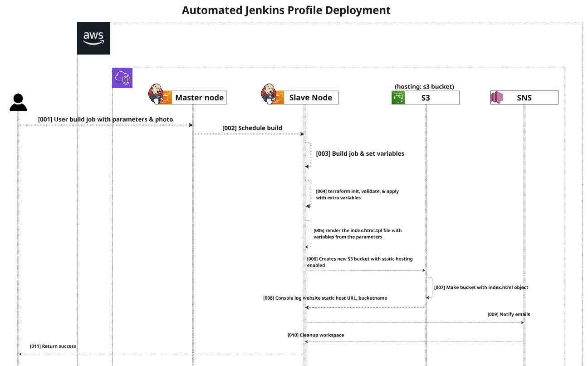
Task: Select the orange EC2 icon next to Master node
Action: tap(166, 98)
